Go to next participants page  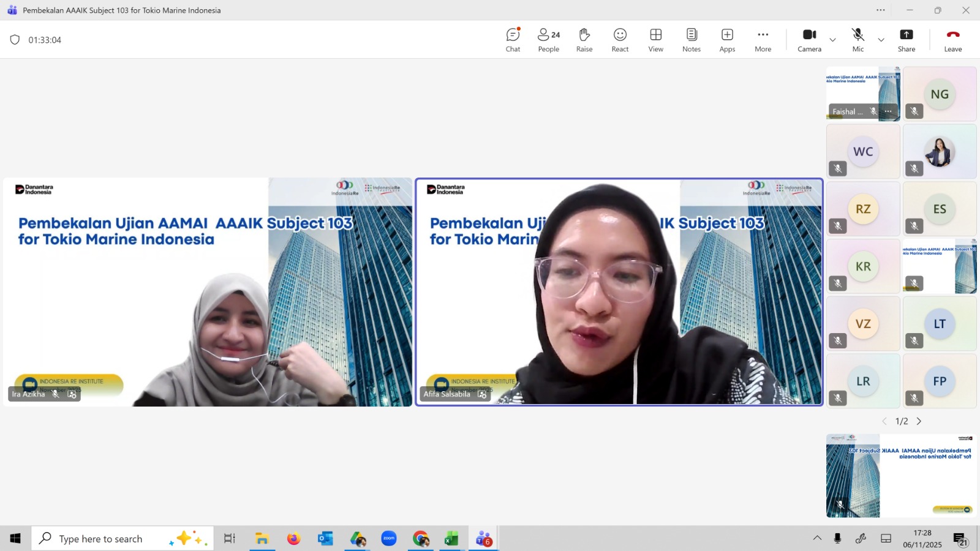(x=919, y=421)
